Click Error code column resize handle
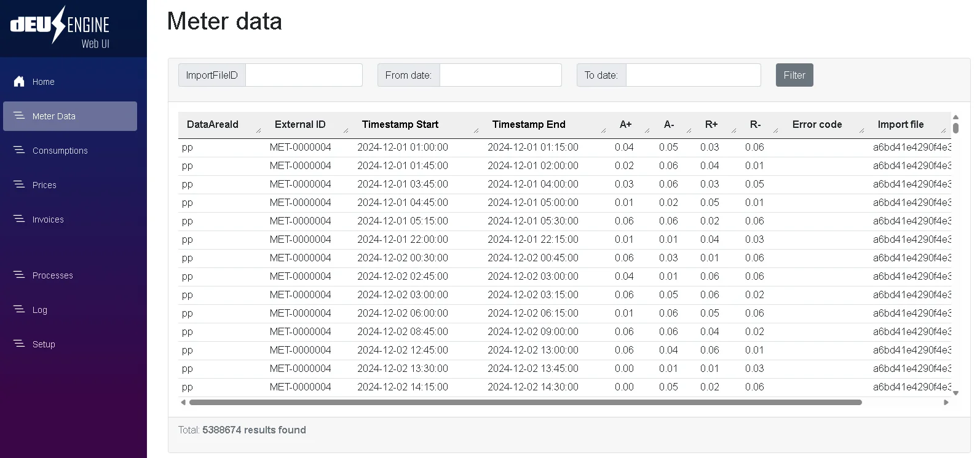The width and height of the screenshot is (980, 458). (861, 130)
